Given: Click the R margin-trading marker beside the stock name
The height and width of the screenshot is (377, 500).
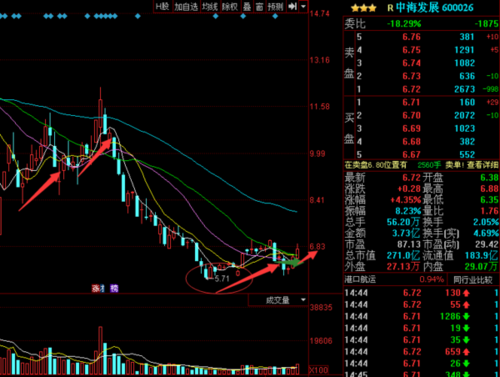Looking at the screenshot, I should (390, 8).
